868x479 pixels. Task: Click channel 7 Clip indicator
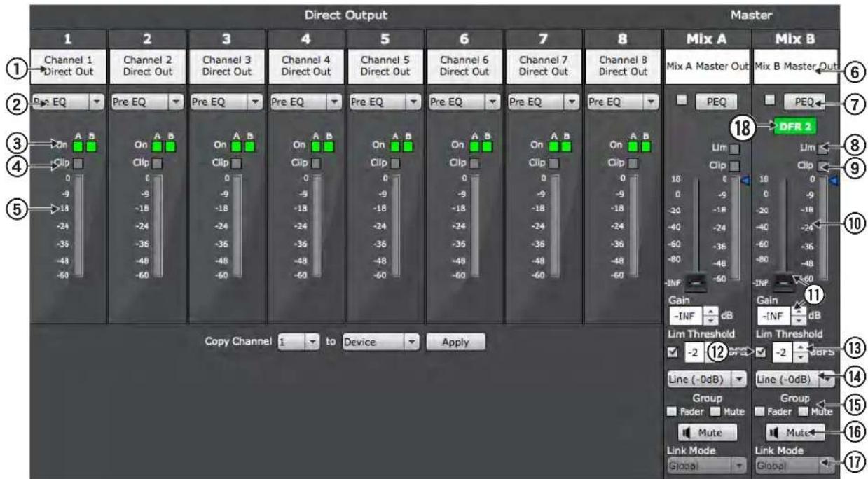point(553,164)
